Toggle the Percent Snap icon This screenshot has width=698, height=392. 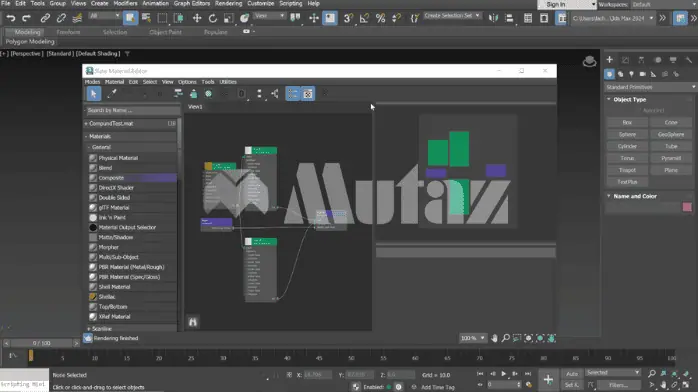coord(380,18)
